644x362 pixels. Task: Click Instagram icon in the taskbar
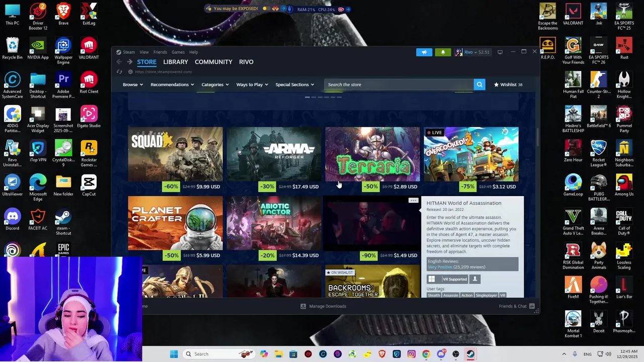pos(412,354)
